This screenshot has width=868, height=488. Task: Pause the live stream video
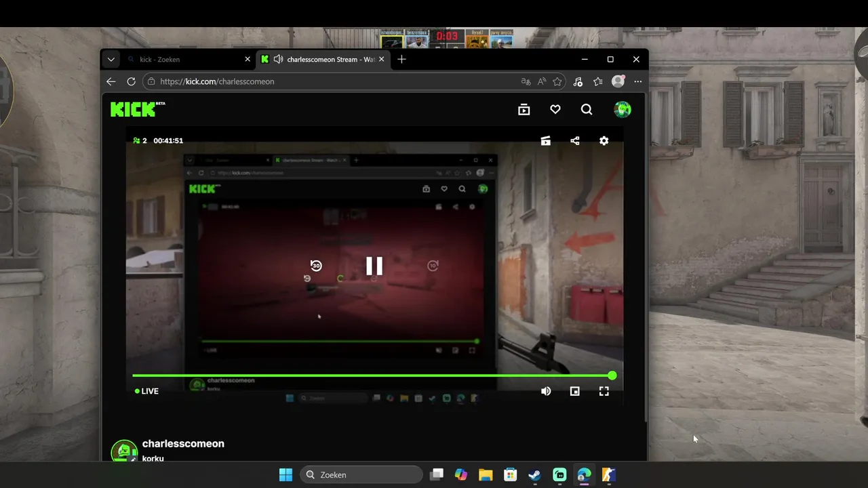[x=374, y=266]
